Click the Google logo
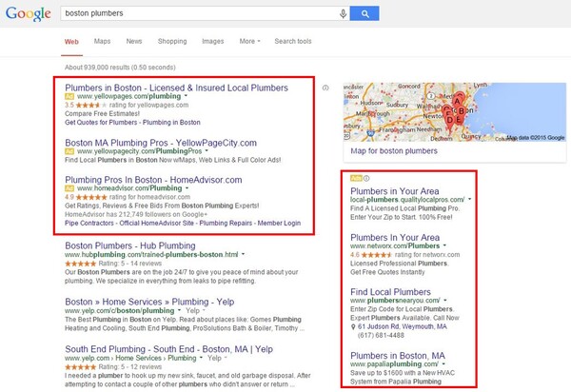Screen dimensions: 571x392 pos(29,13)
